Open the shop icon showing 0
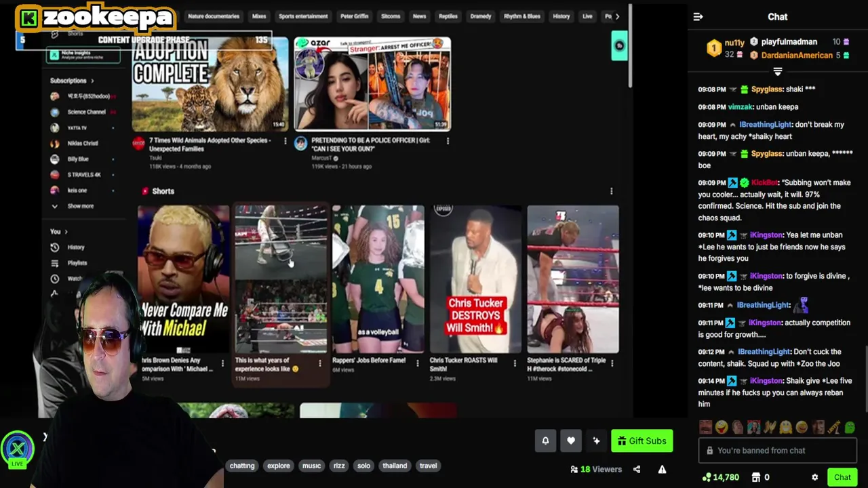The image size is (868, 488). tap(761, 477)
